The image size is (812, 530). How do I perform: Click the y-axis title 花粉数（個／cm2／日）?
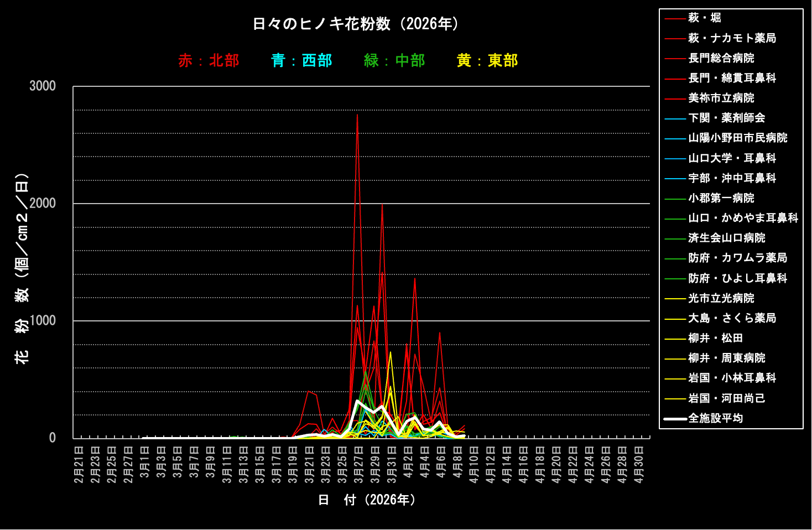pos(22,268)
